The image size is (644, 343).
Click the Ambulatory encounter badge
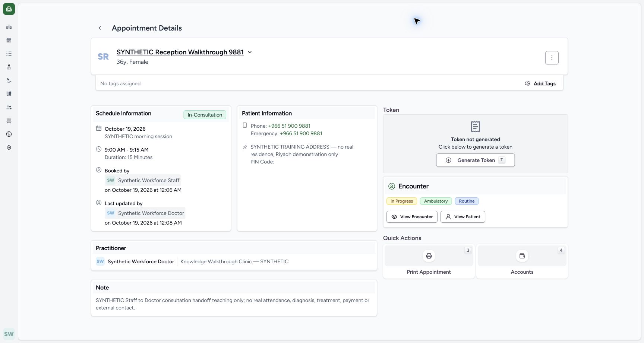(x=436, y=201)
